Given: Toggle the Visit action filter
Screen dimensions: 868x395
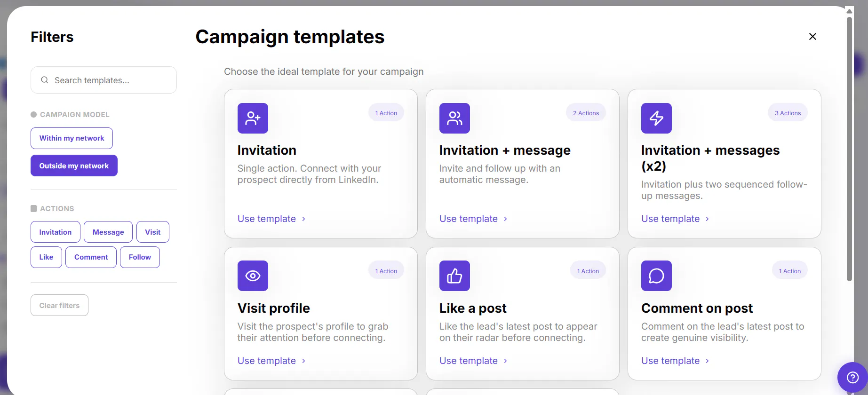Looking at the screenshot, I should 153,232.
